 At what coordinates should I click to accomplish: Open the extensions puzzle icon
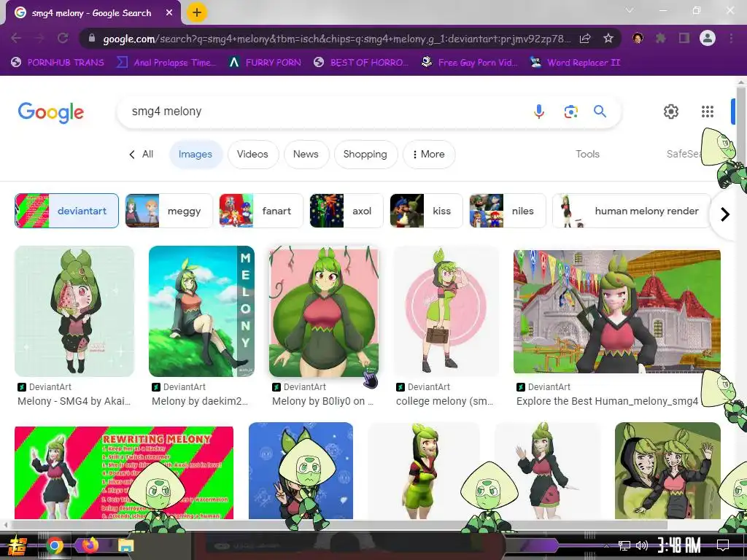(660, 38)
